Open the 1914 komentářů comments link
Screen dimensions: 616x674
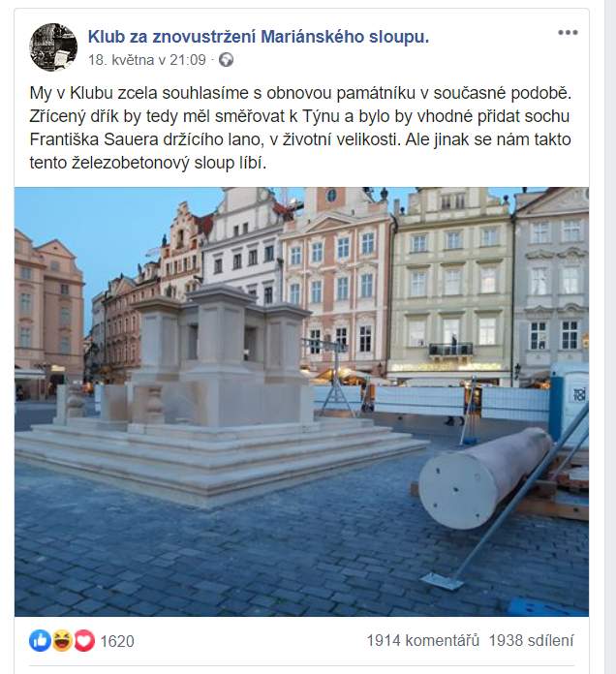point(423,640)
